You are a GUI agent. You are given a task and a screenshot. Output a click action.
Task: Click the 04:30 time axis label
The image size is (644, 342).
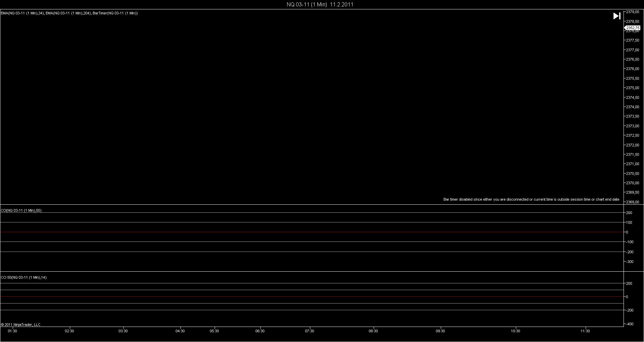tap(180, 331)
